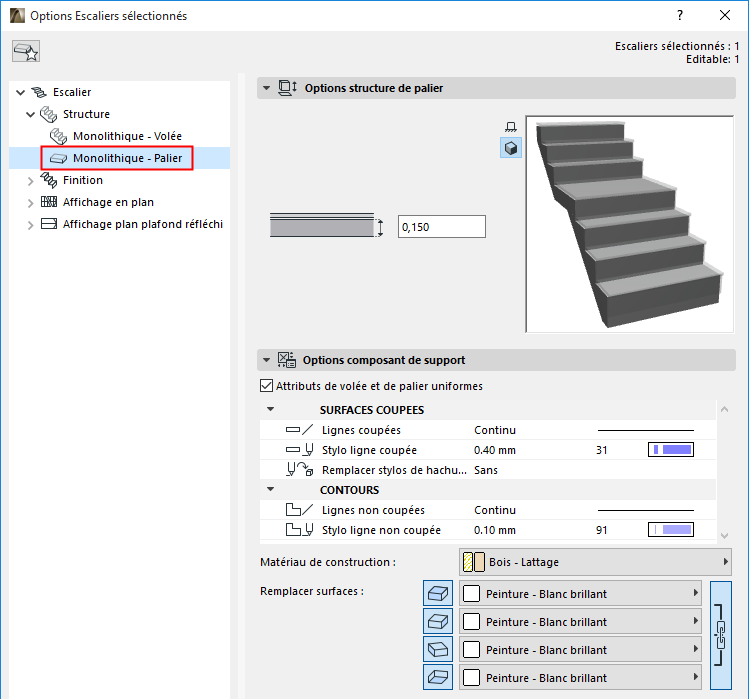
Task: Select the Monolithique - Volée icon
Action: point(58,136)
